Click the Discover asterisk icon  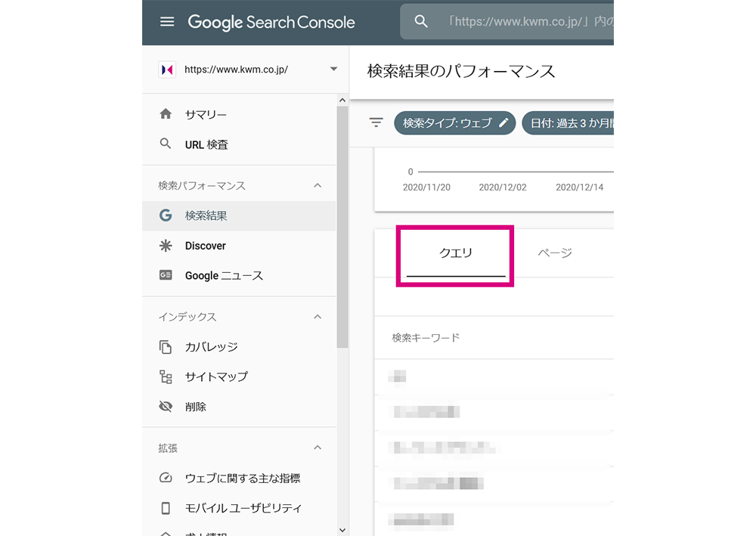pyautogui.click(x=166, y=246)
